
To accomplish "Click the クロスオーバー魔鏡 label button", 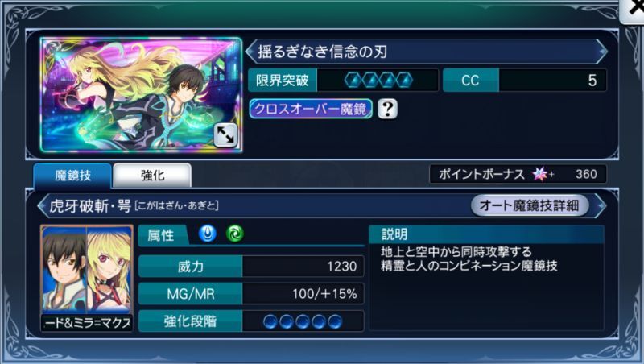I will [x=311, y=109].
